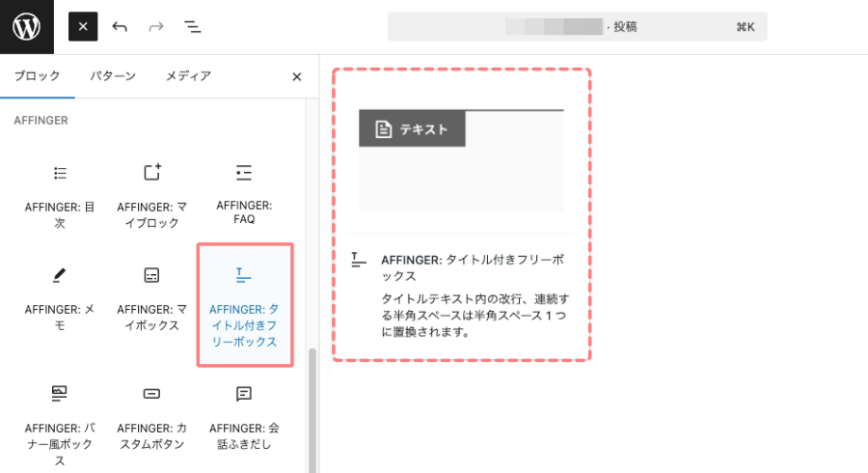
Task: Click the preview title AFFINGER: タイトル付きフリーボックス
Action: (x=474, y=267)
